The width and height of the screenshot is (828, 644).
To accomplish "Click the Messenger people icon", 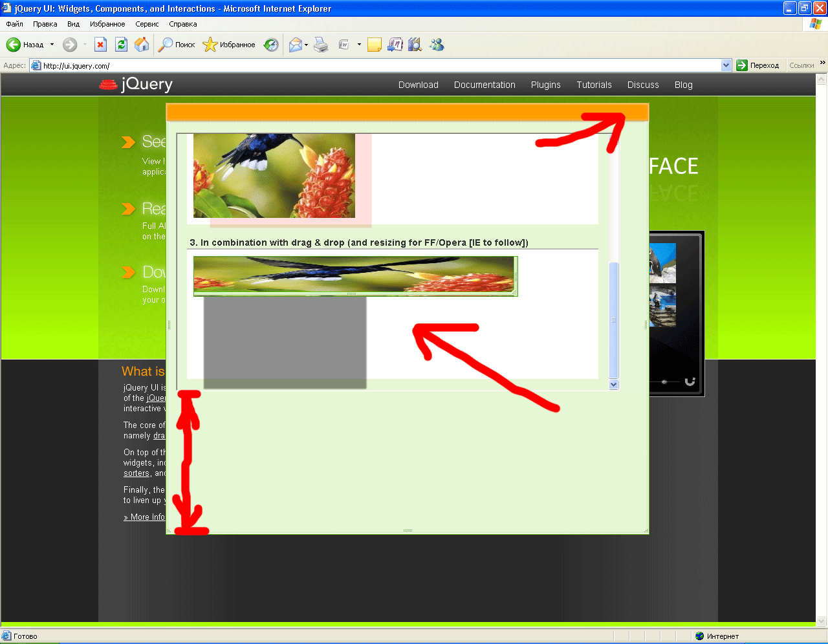I will click(437, 45).
